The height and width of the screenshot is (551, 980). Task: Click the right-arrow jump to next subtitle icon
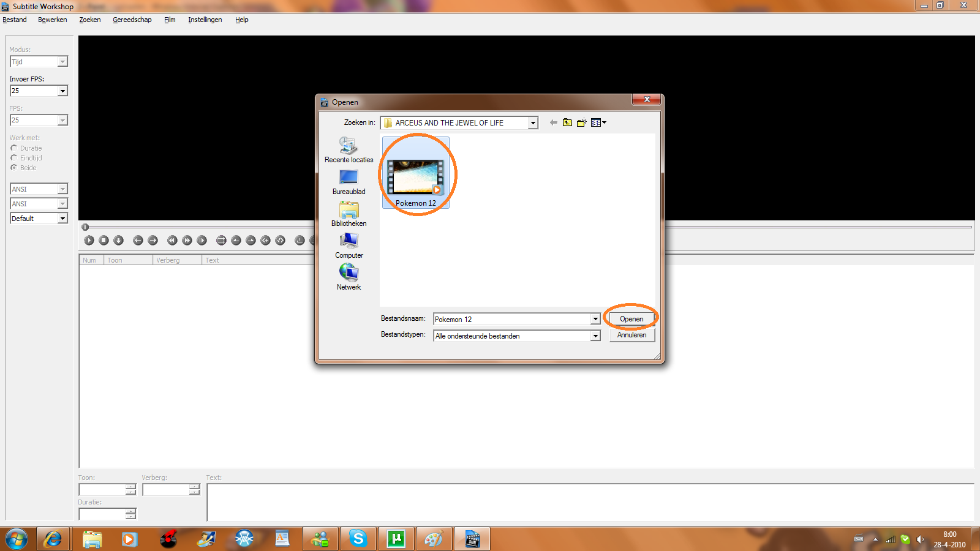point(153,241)
